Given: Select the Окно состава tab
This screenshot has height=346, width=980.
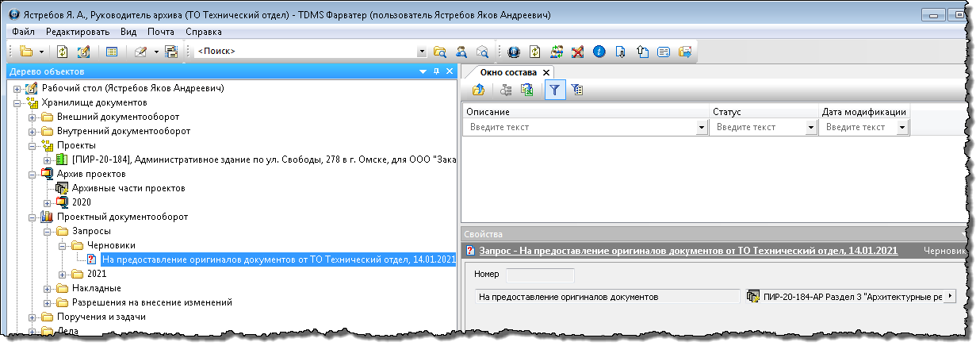Looking at the screenshot, I should coord(508,72).
